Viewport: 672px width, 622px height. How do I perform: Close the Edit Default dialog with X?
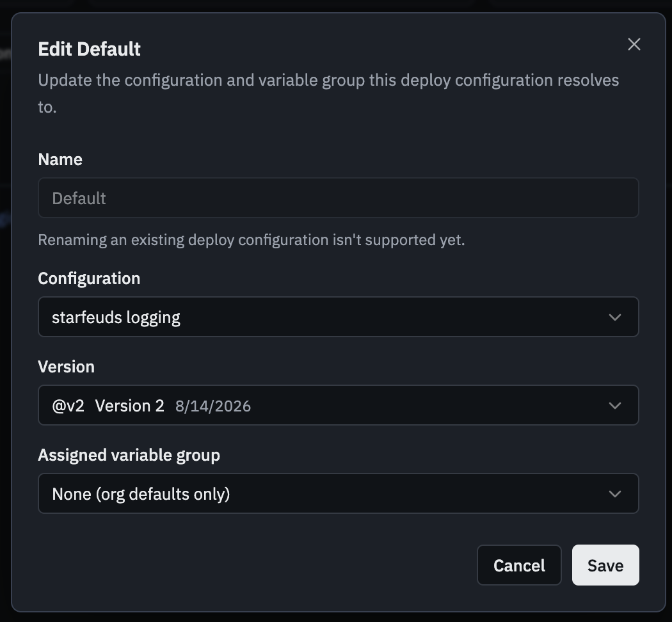[634, 44]
